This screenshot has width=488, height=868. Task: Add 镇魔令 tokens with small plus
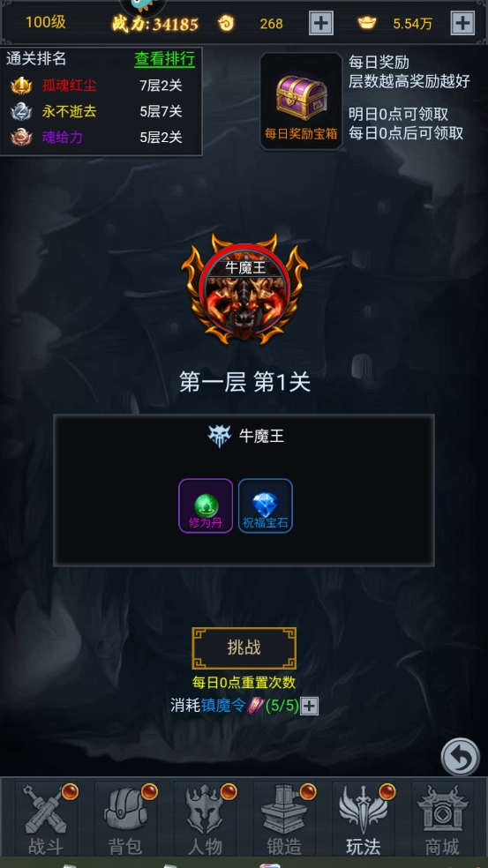[x=309, y=706]
